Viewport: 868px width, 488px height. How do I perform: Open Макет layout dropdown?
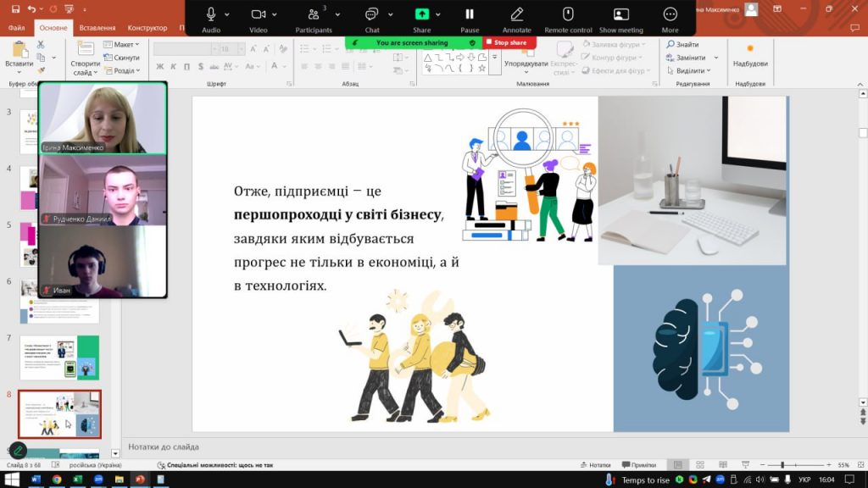point(123,45)
